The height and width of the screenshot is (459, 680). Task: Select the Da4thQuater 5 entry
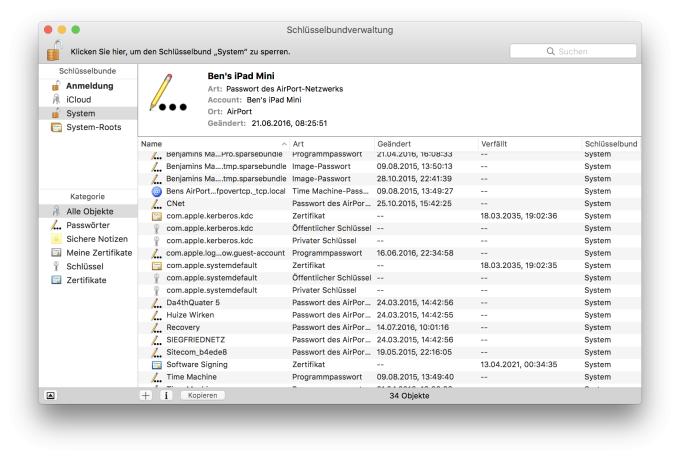pyautogui.click(x=389, y=302)
